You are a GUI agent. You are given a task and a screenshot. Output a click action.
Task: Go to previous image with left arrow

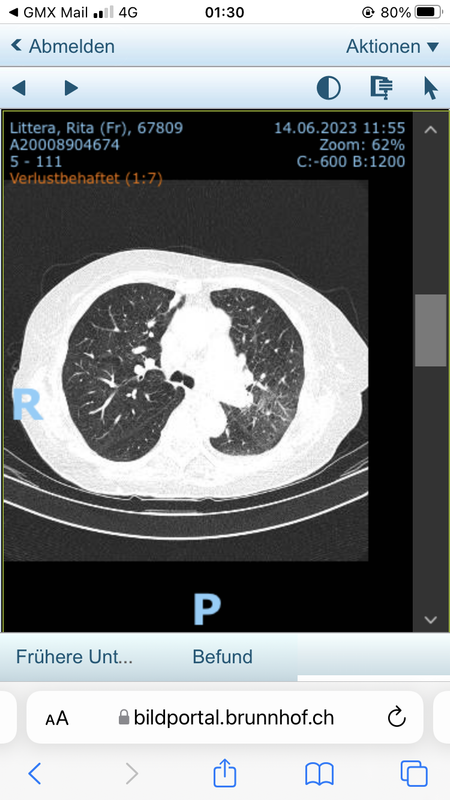pyautogui.click(x=18, y=88)
